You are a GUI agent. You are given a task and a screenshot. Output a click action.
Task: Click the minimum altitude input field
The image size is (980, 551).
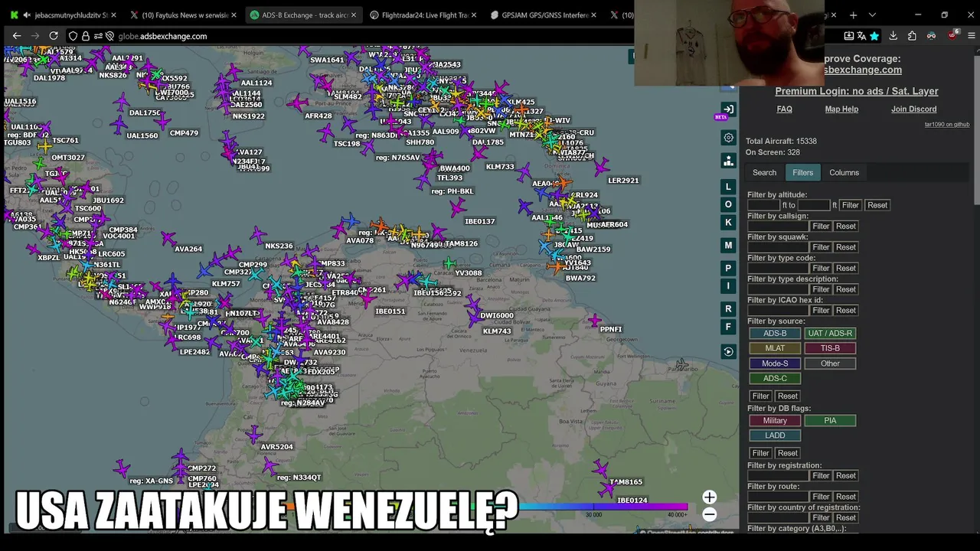pos(763,205)
